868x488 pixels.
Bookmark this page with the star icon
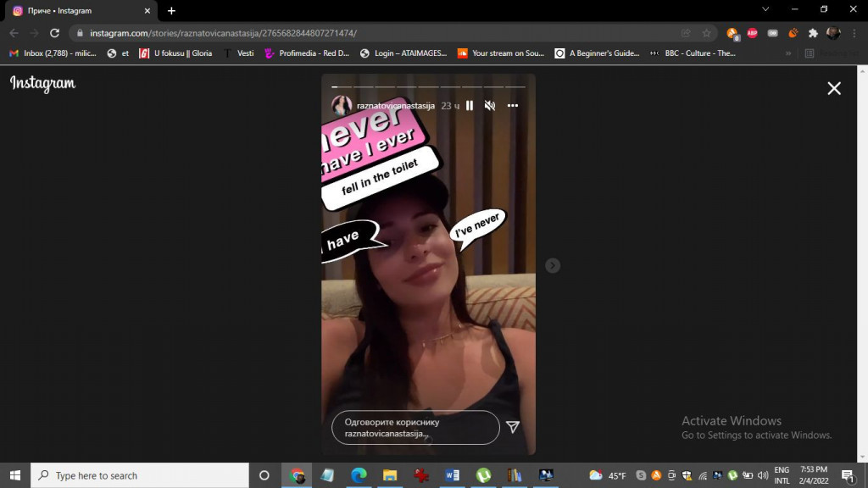(x=707, y=33)
